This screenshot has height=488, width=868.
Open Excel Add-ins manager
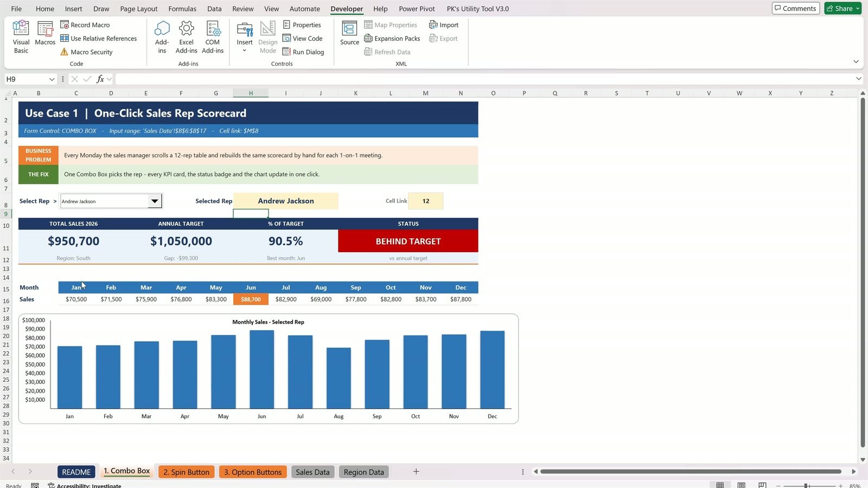(186, 37)
